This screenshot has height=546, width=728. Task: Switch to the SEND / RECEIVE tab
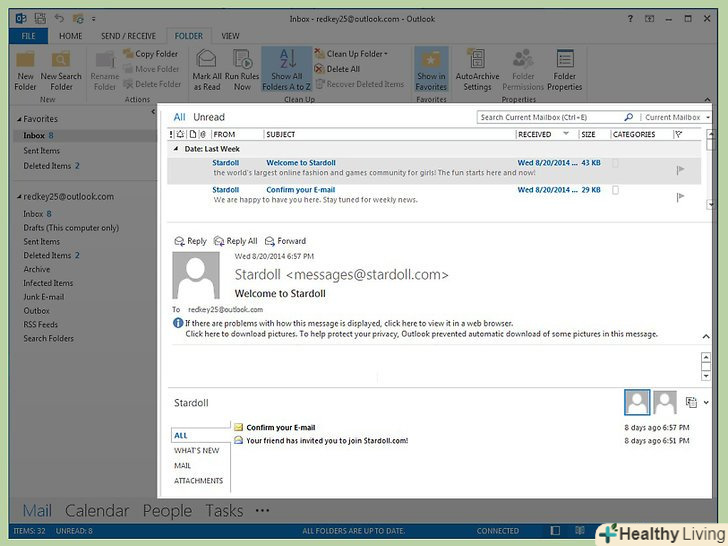pos(128,36)
